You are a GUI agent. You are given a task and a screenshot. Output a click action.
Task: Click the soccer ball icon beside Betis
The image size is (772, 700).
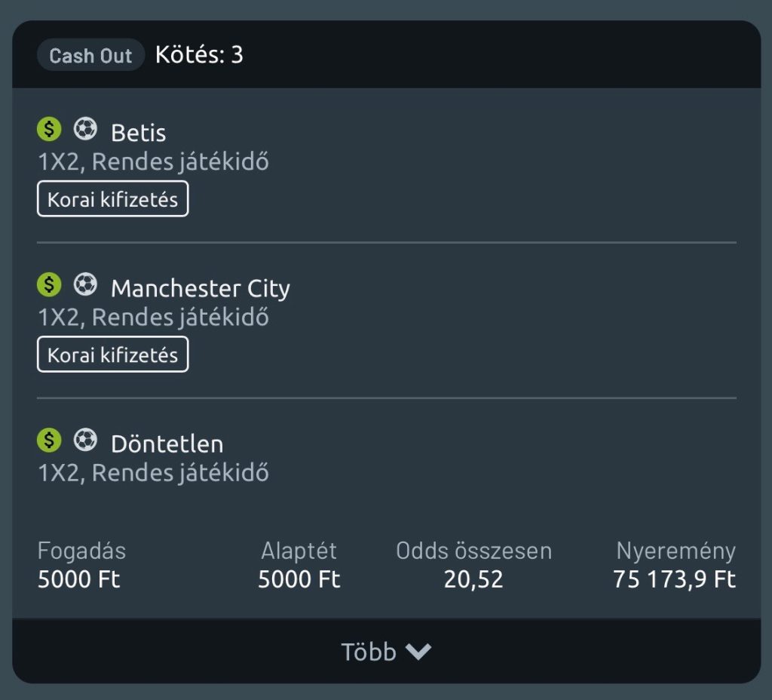(x=85, y=129)
